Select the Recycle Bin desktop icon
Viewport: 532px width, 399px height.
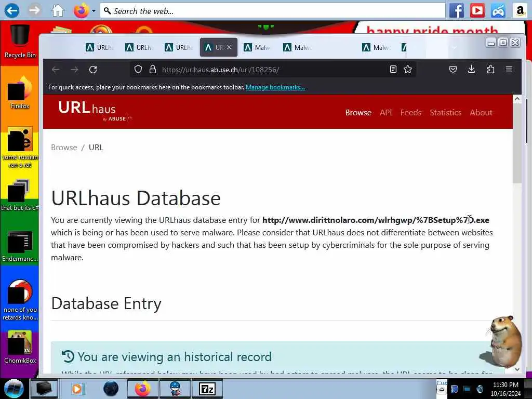pos(20,42)
